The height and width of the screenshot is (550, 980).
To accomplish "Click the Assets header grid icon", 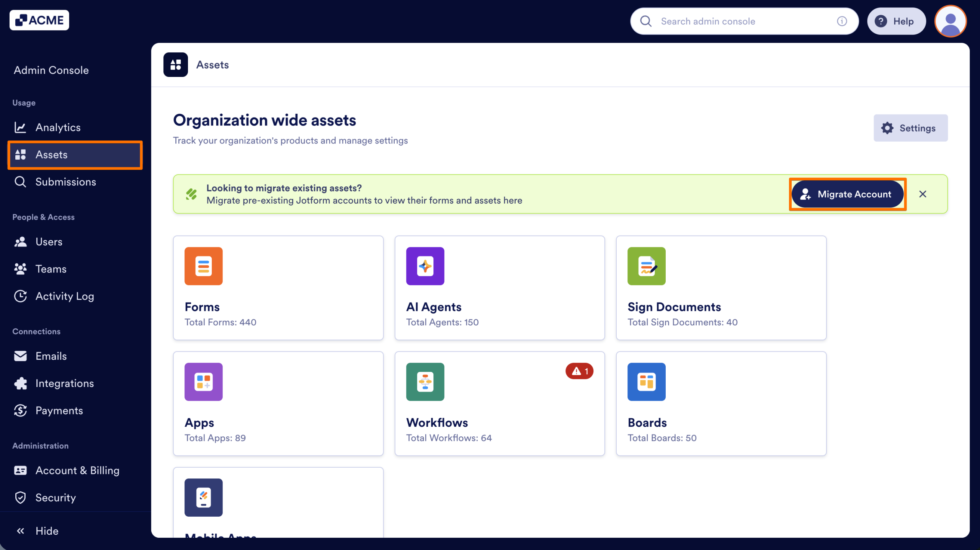I will tap(176, 65).
